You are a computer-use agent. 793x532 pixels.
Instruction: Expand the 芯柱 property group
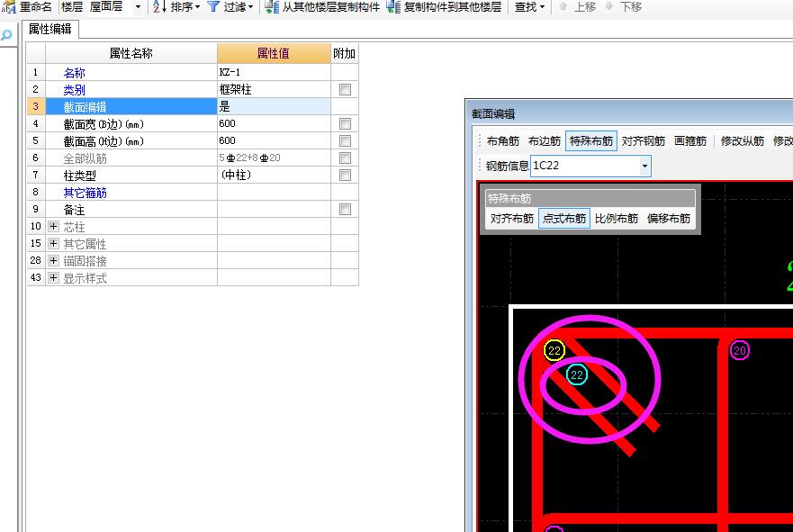[x=54, y=226]
